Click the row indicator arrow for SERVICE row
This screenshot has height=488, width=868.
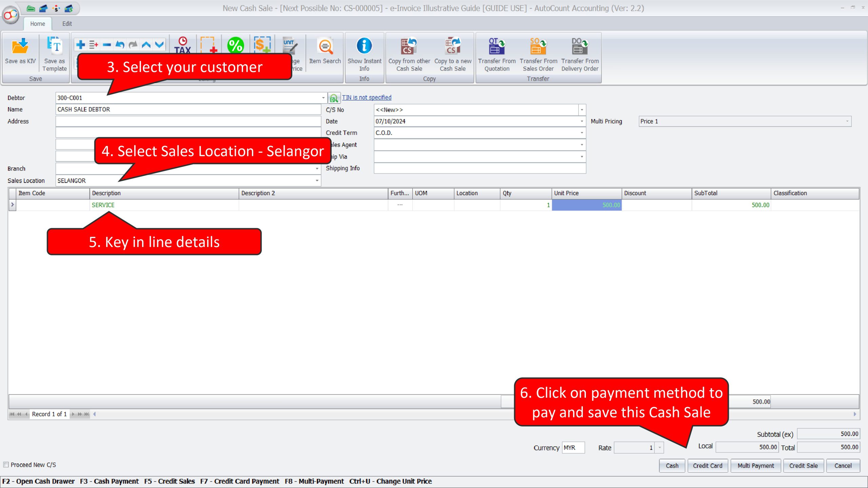tap(13, 205)
